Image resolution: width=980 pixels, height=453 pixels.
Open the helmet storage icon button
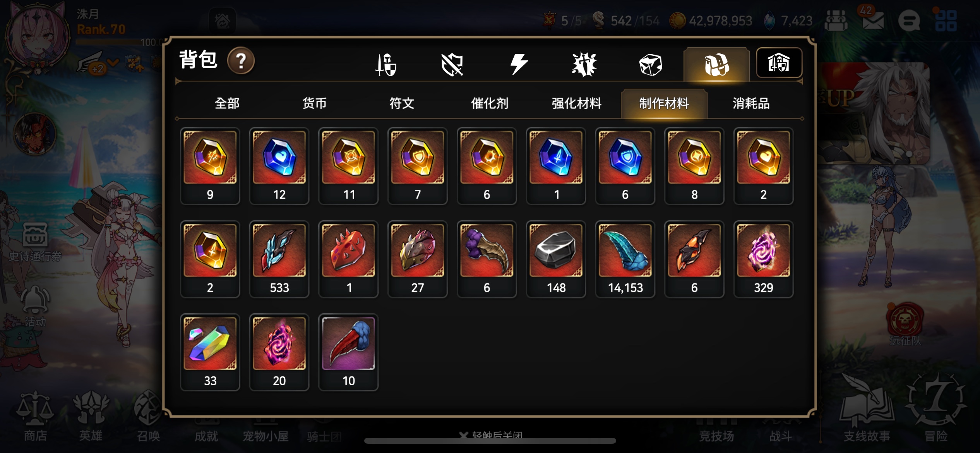pyautogui.click(x=779, y=63)
